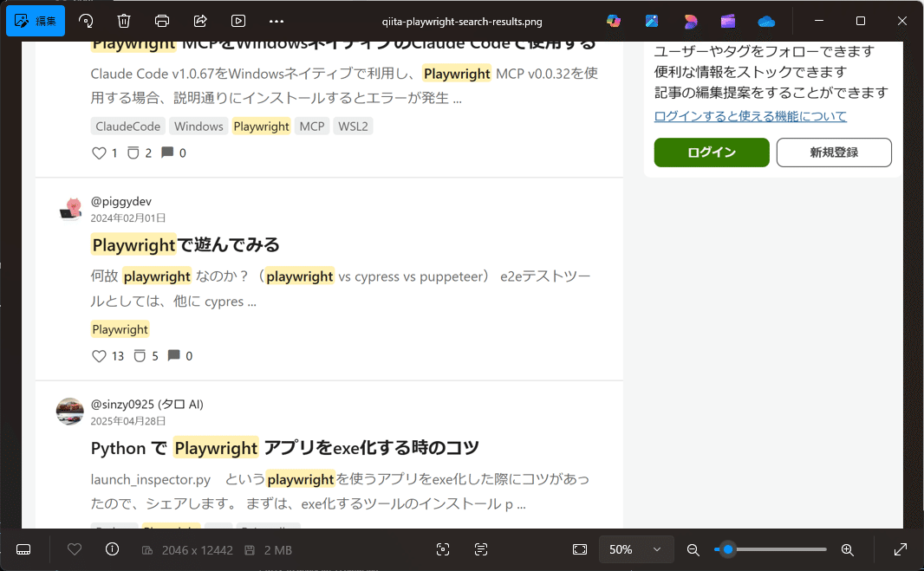
Task: Share the image with share icon
Action: click(x=200, y=21)
